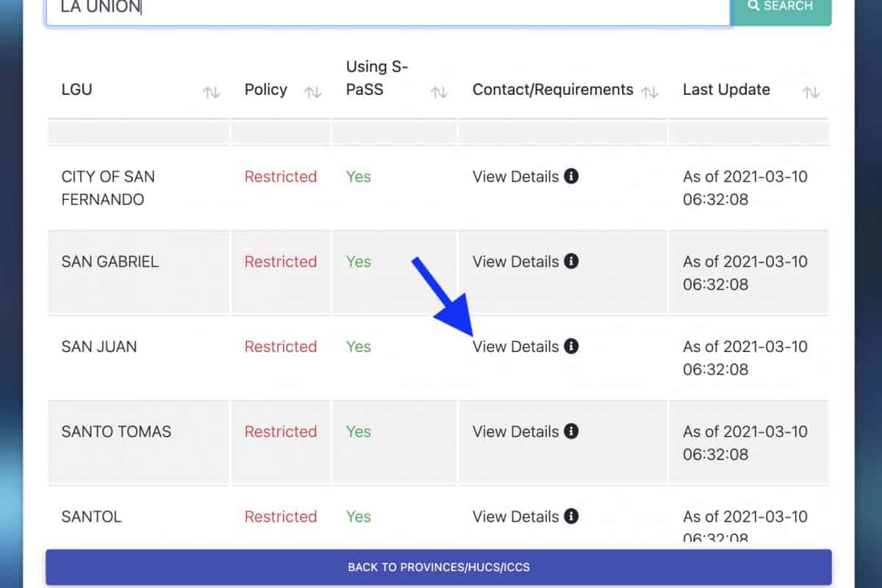Sort by Last Update column arrows
Screen dimensions: 882x588
tap(811, 93)
